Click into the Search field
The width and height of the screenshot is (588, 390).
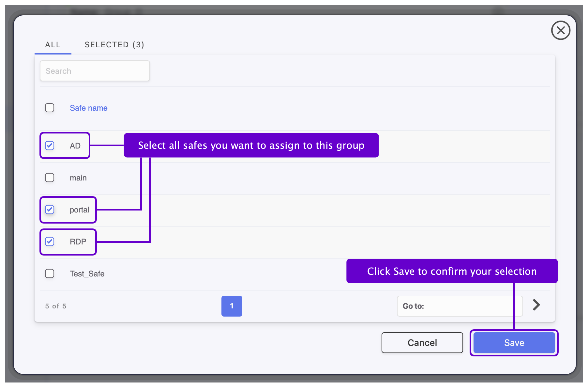click(x=95, y=71)
